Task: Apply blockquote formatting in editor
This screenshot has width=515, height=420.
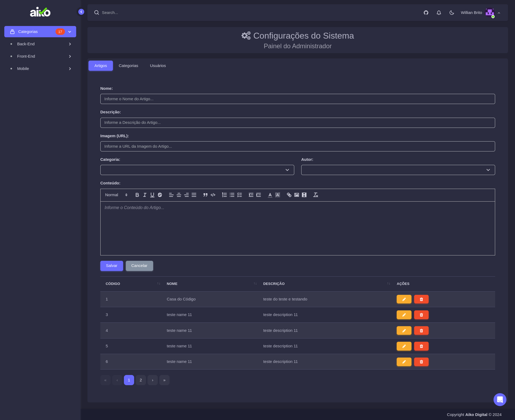Action: (205, 195)
